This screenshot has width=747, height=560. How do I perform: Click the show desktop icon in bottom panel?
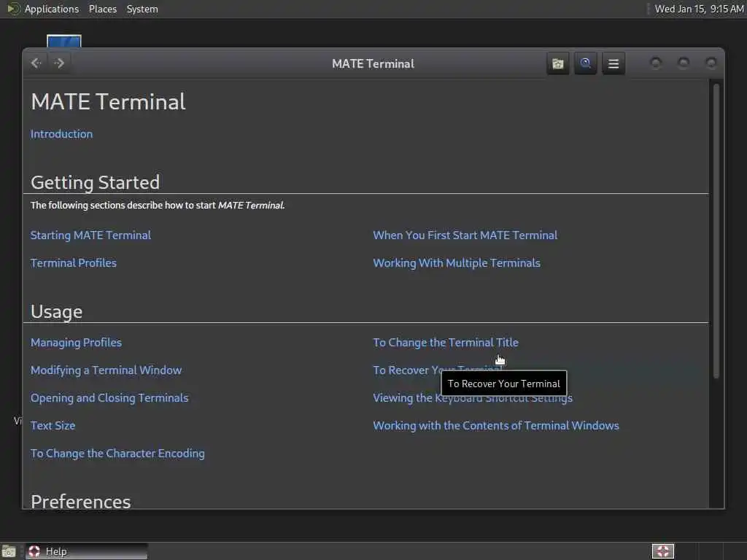(9, 551)
